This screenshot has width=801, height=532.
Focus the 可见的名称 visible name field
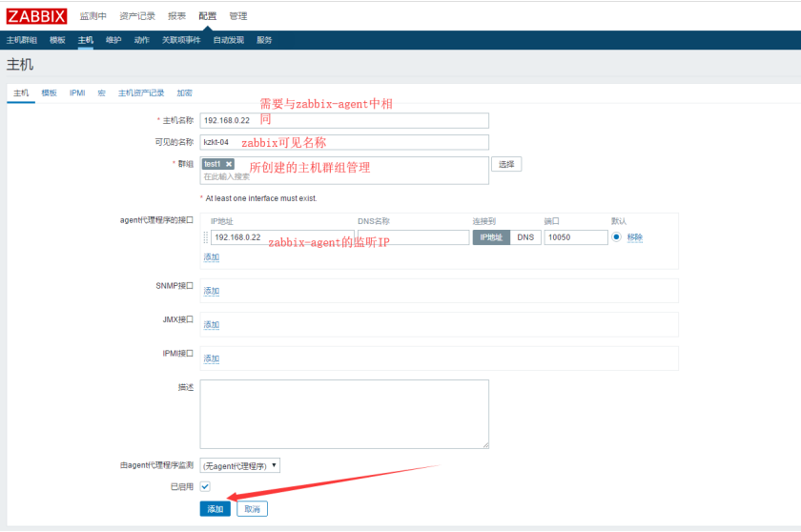click(x=344, y=142)
